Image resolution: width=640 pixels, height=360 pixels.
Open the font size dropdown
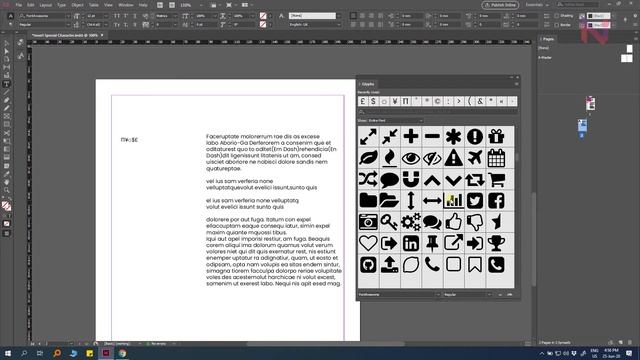[105, 16]
